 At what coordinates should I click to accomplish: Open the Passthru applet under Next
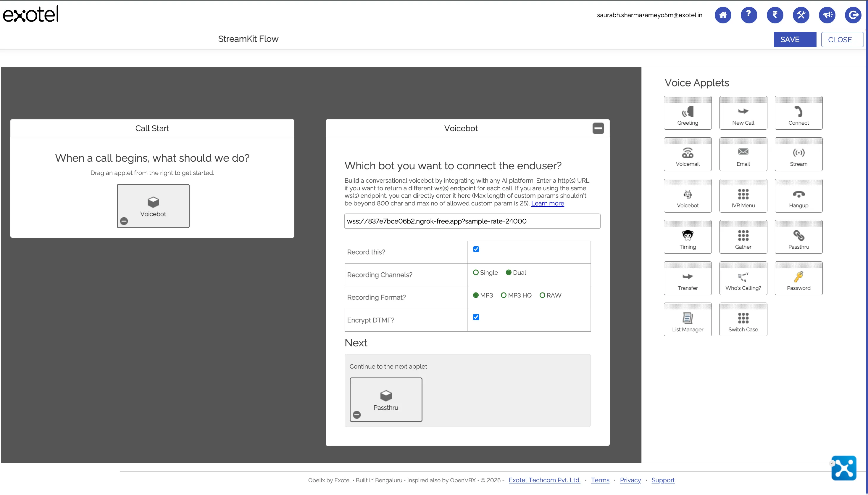(385, 400)
